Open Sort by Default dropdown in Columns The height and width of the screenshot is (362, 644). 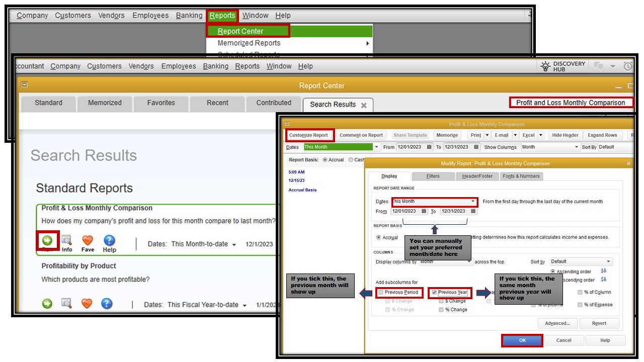point(609,261)
